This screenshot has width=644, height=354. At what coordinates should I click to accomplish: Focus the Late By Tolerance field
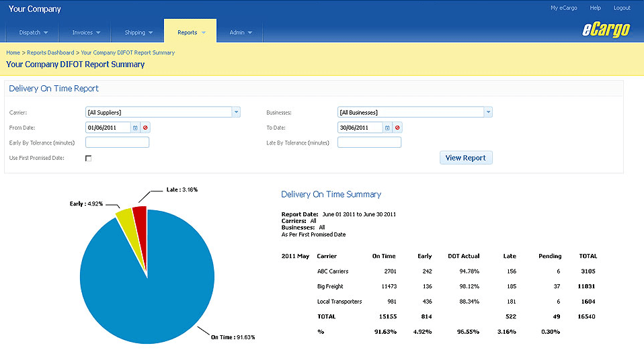(x=369, y=142)
